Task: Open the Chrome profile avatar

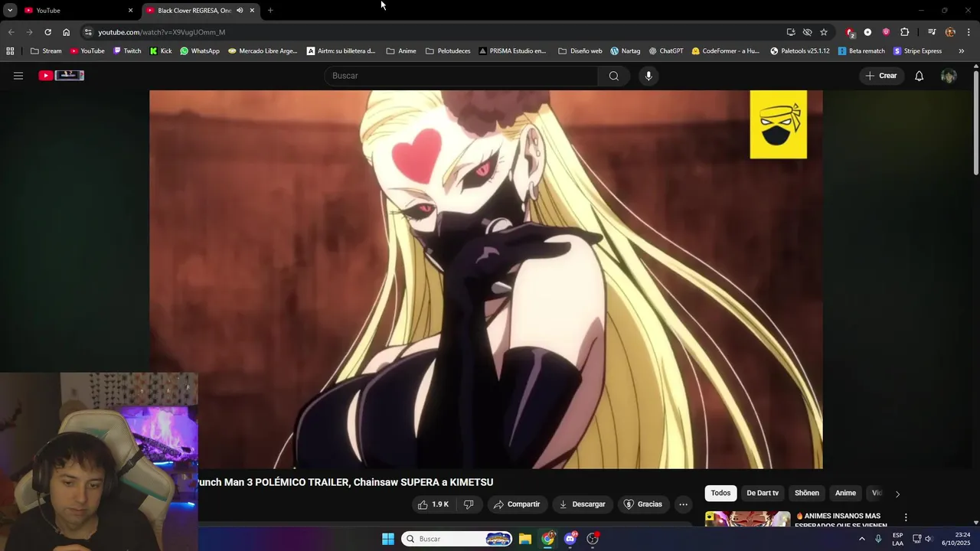Action: [950, 32]
